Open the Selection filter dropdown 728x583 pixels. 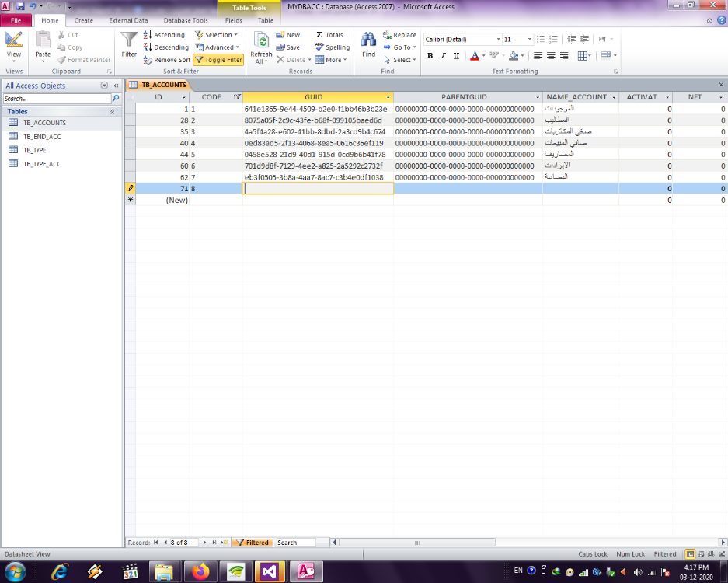[216, 35]
